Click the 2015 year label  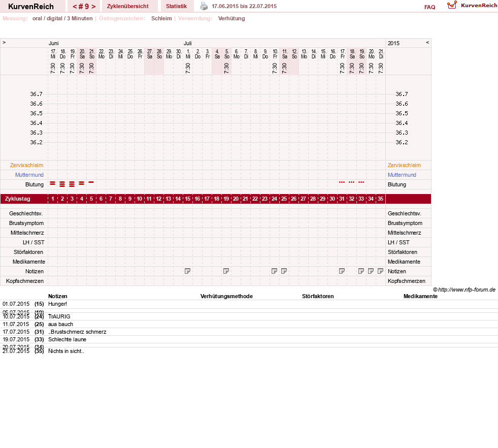[x=393, y=43]
